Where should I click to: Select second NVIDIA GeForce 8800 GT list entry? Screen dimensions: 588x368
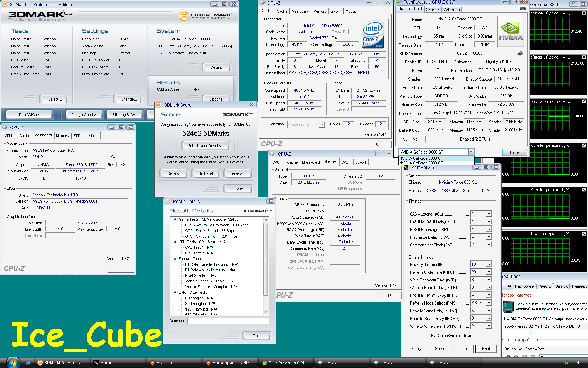tap(436, 163)
